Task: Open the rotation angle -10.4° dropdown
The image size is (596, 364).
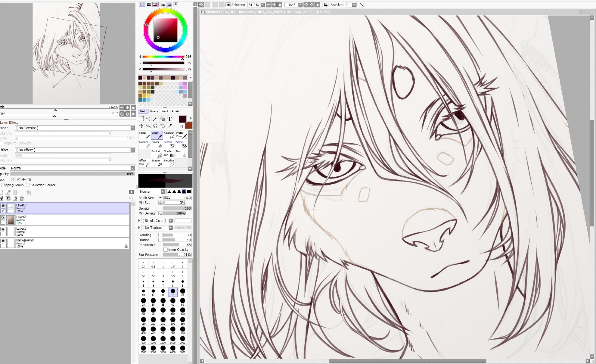Action: [x=300, y=5]
